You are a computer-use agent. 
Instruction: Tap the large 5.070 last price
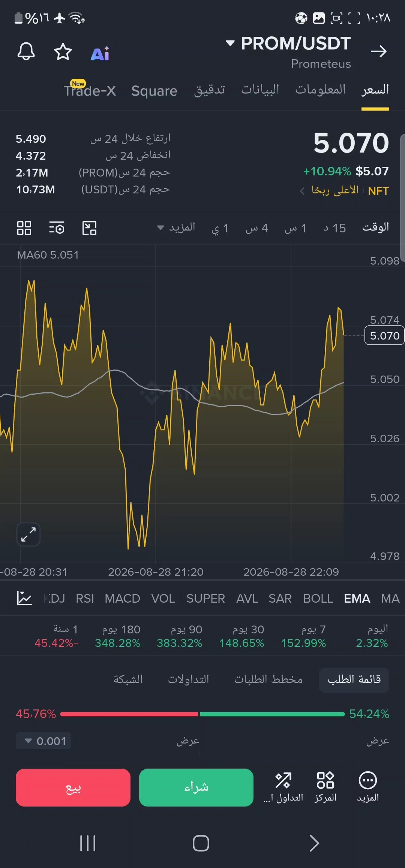pos(351,143)
